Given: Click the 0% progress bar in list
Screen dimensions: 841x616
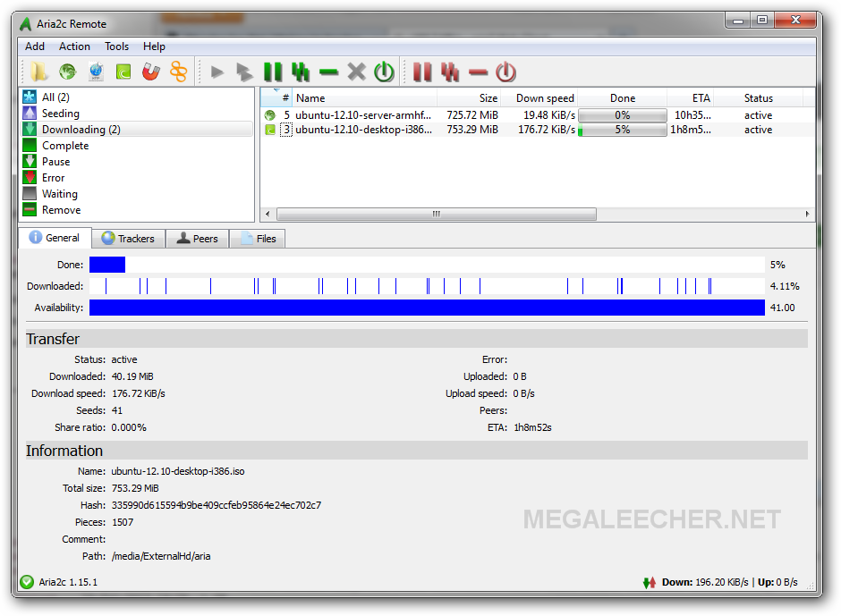Looking at the screenshot, I should [622, 115].
